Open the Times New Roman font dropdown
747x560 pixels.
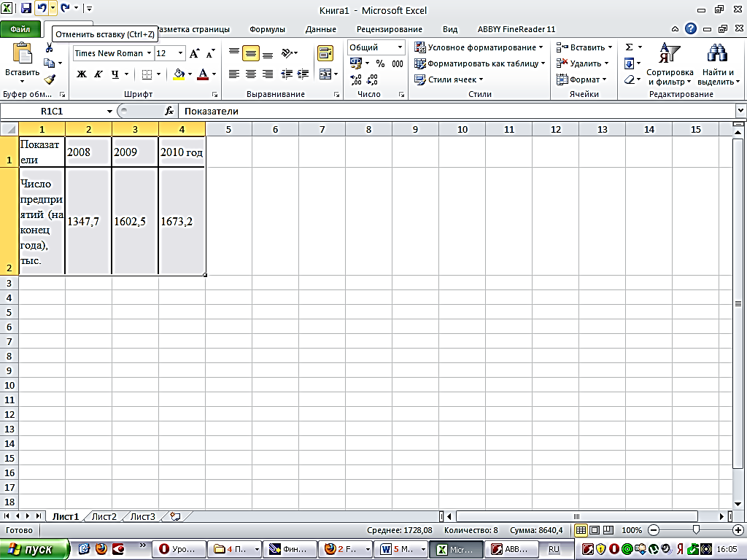click(149, 53)
